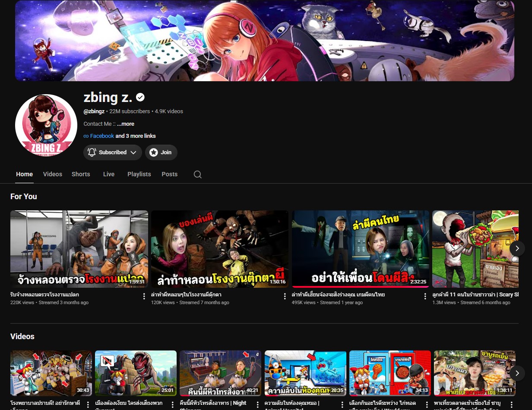The height and width of the screenshot is (410, 532).
Task: Switch to the Shorts tab
Action: tap(81, 174)
